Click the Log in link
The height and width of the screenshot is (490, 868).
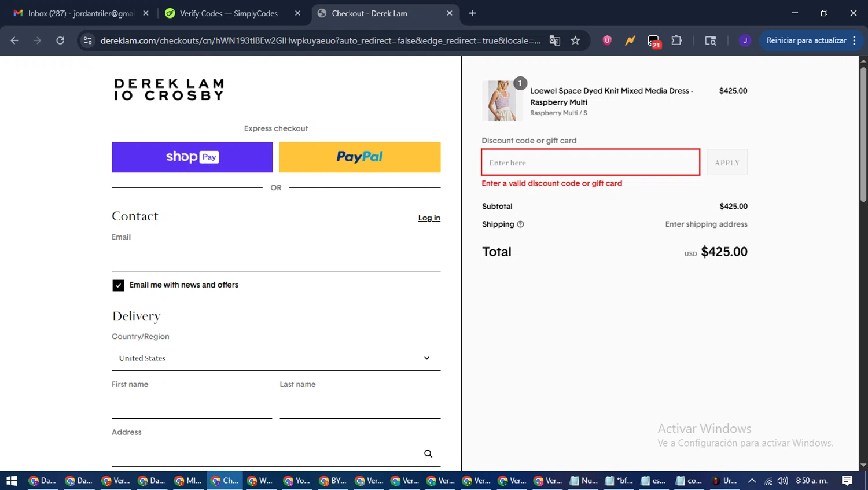pos(429,218)
